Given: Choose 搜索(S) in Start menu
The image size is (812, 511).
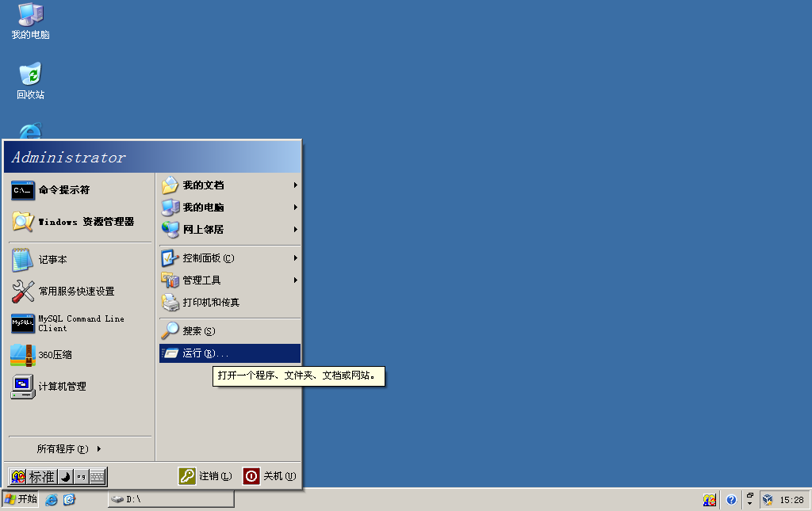Looking at the screenshot, I should pyautogui.click(x=229, y=331).
